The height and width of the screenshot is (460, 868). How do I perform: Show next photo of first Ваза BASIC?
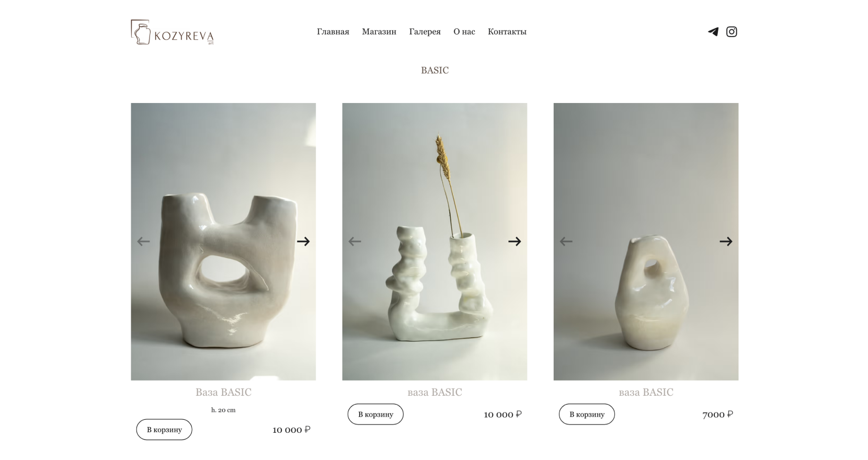(x=303, y=241)
